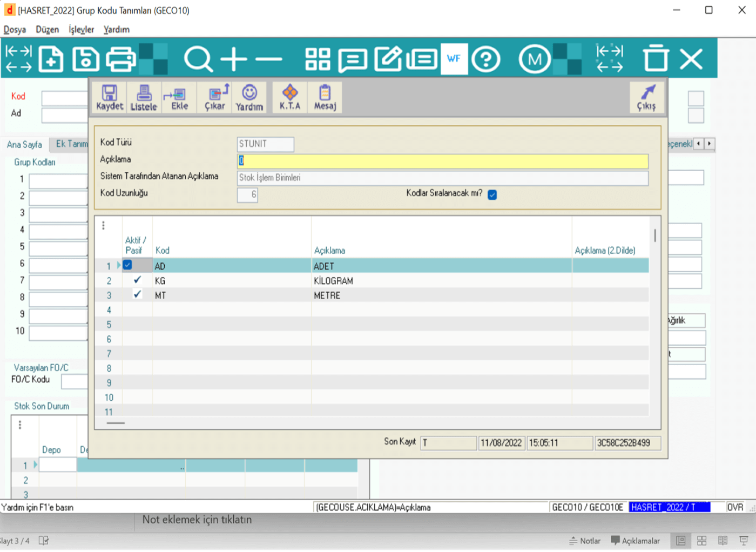Open the question mark help icon
Screen dimensions: 756x552
(486, 59)
